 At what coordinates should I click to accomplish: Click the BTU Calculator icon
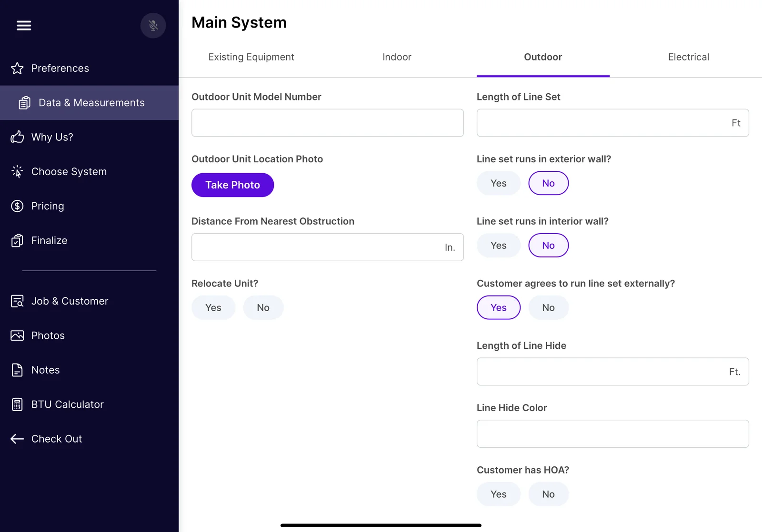pos(17,404)
